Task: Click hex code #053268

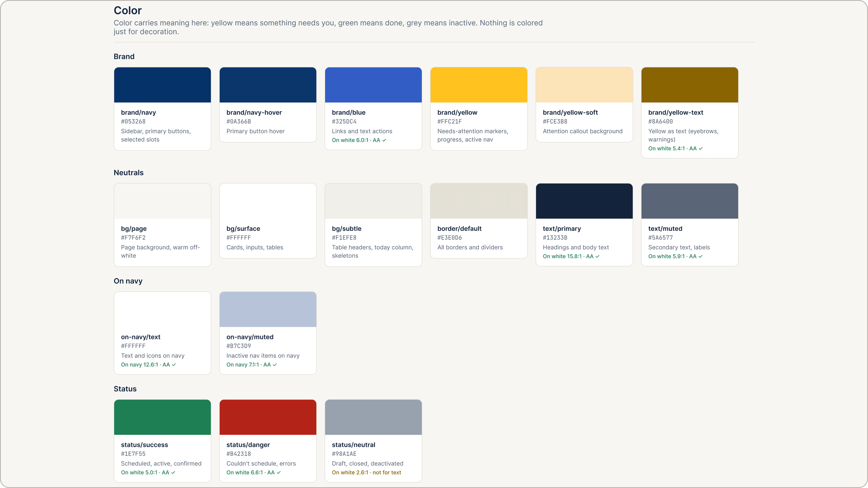Action: pyautogui.click(x=133, y=122)
